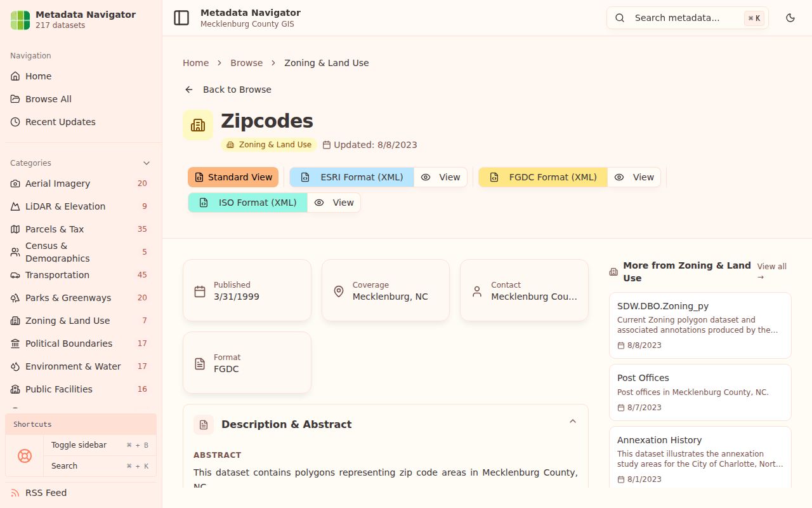This screenshot has width=812, height=508.
Task: Switch to the Standard View tab
Action: [x=233, y=177]
